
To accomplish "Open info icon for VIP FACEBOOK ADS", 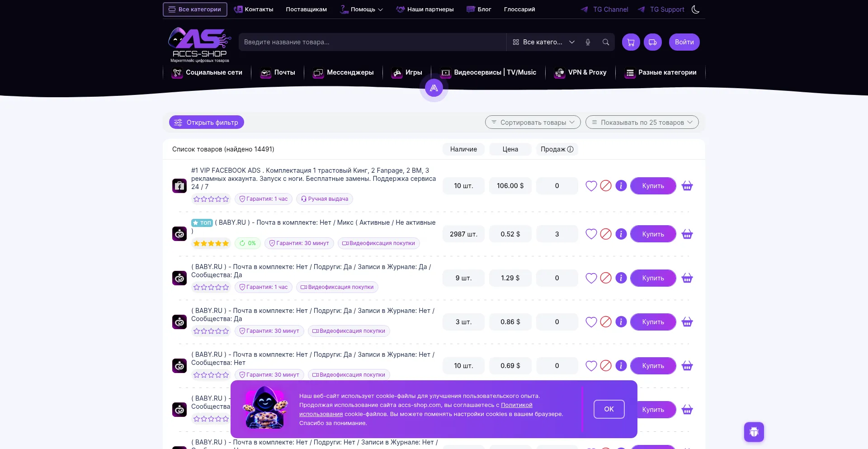I will (x=621, y=186).
